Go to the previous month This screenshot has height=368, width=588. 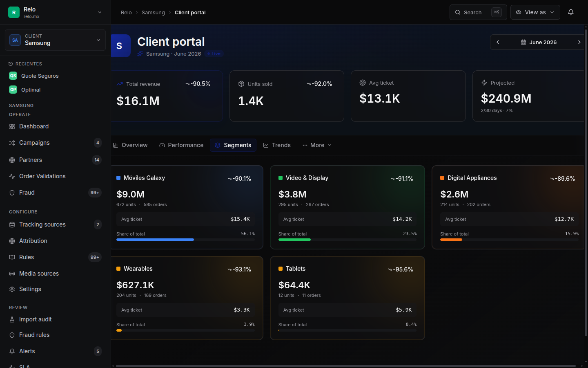click(x=498, y=42)
